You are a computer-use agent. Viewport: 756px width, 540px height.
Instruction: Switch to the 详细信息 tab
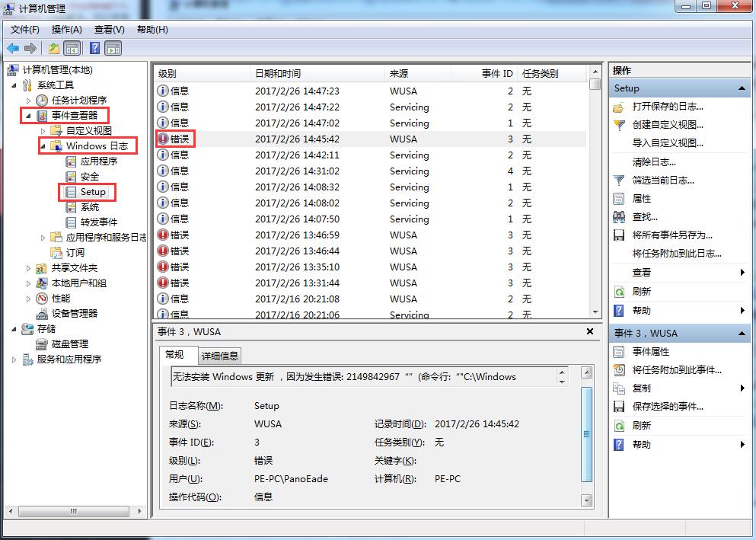pos(221,355)
